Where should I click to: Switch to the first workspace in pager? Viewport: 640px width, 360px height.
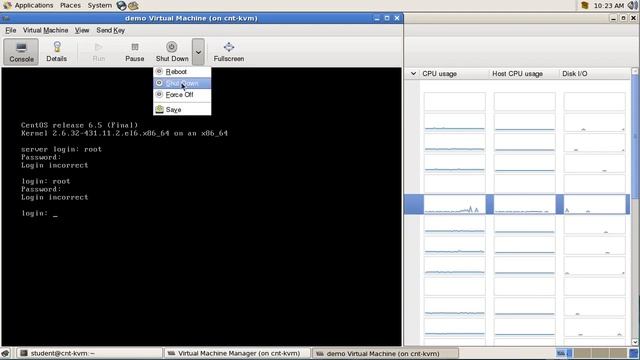pos(564,353)
